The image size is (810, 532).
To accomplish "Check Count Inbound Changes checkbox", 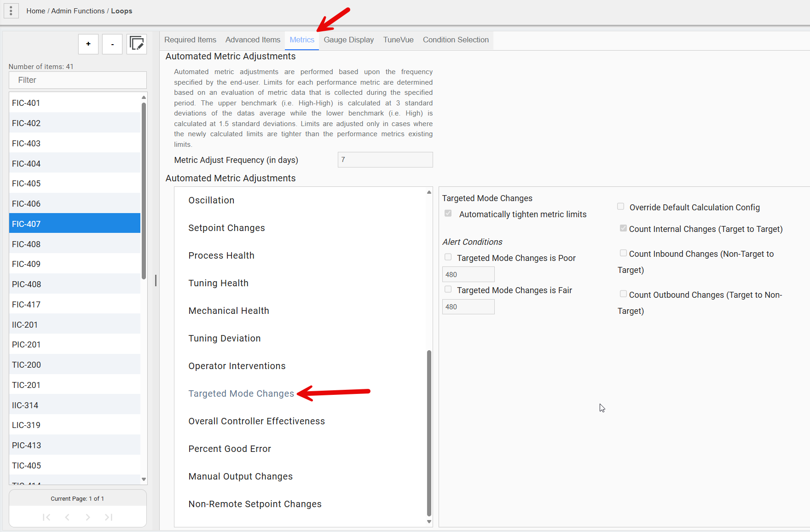I will point(623,253).
